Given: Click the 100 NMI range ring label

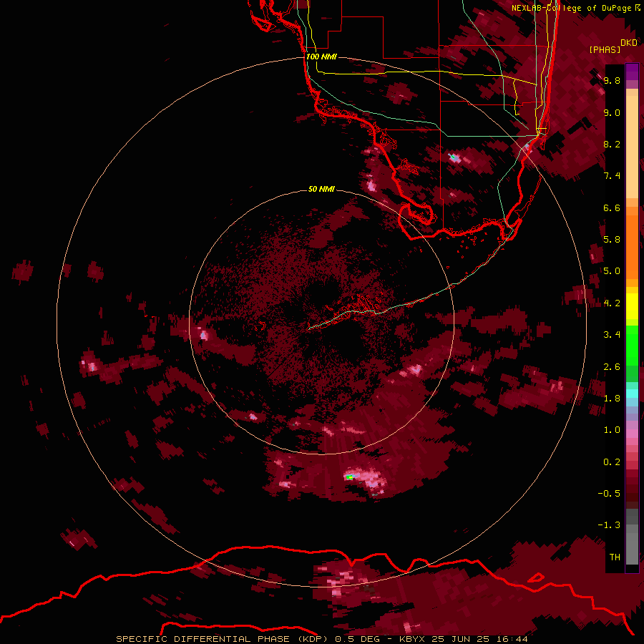Looking at the screenshot, I should (x=321, y=57).
